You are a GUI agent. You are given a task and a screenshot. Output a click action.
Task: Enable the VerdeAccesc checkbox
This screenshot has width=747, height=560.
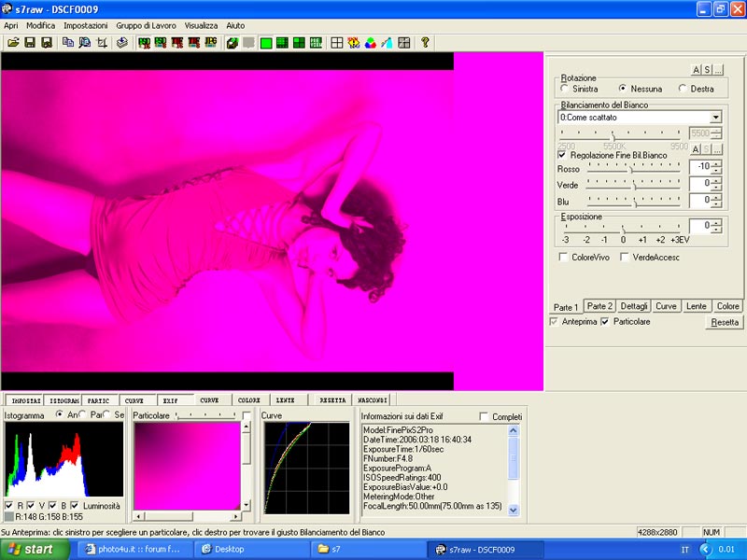(625, 258)
